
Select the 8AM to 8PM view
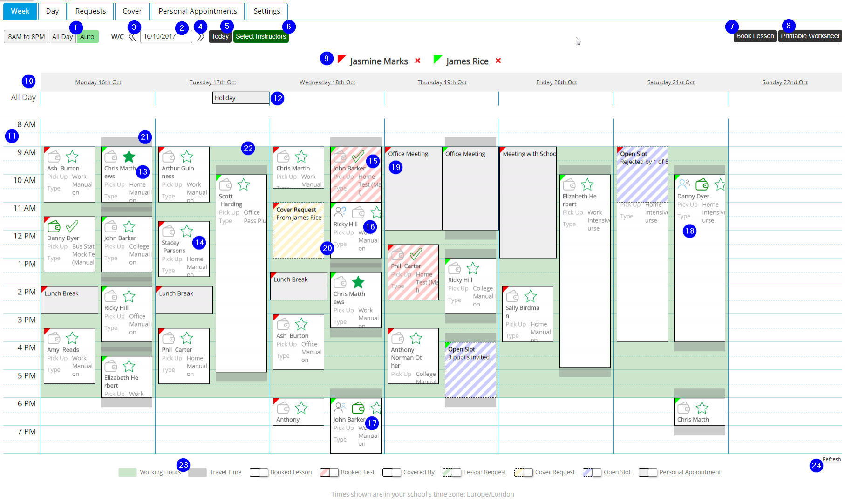click(26, 37)
